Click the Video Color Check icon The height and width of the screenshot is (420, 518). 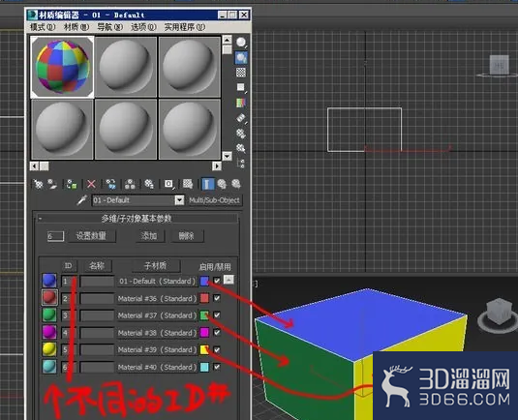(x=241, y=103)
